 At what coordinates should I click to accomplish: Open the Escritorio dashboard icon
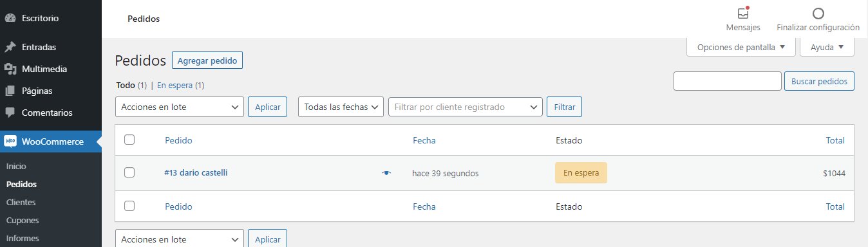10,18
